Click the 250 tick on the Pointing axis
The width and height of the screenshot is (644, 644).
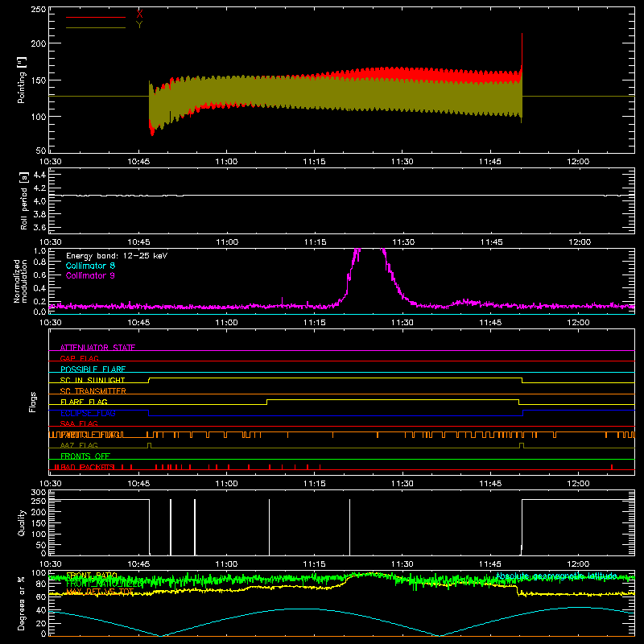click(x=39, y=10)
